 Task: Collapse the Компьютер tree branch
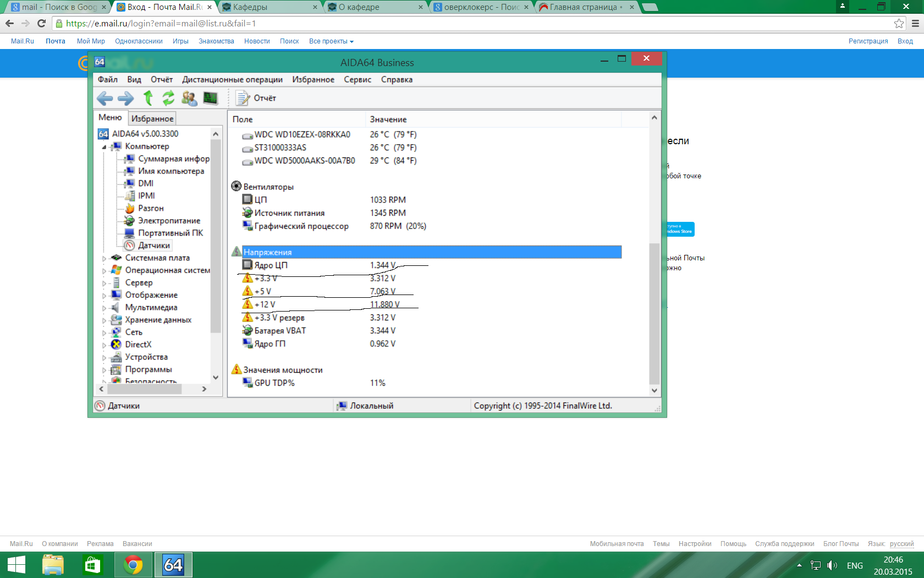tap(104, 147)
